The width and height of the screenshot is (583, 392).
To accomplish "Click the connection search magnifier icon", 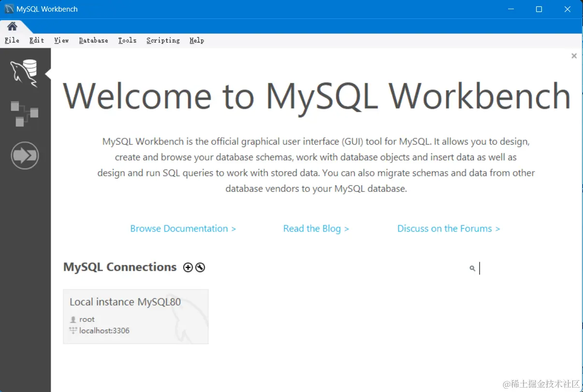I will 472,268.
